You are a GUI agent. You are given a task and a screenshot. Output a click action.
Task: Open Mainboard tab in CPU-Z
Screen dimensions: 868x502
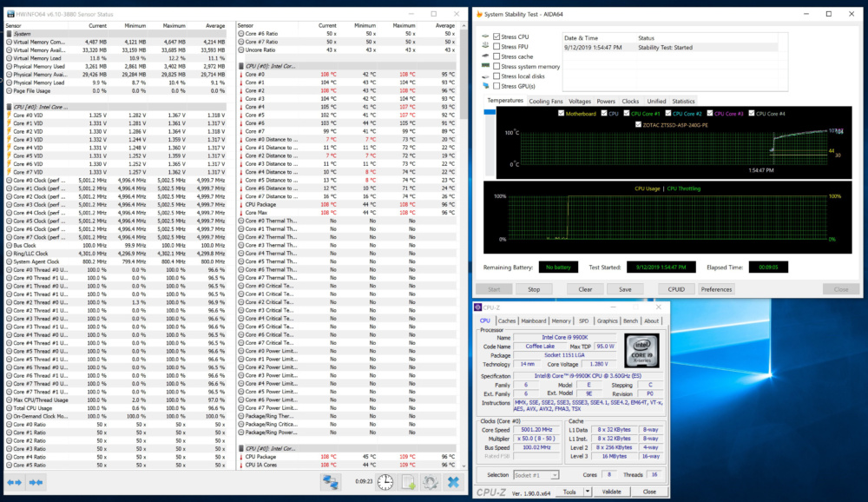[x=534, y=320]
